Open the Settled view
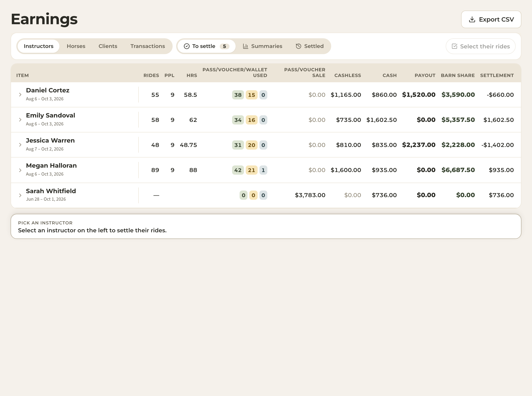Image resolution: width=532 pixels, height=396 pixels. (310, 46)
